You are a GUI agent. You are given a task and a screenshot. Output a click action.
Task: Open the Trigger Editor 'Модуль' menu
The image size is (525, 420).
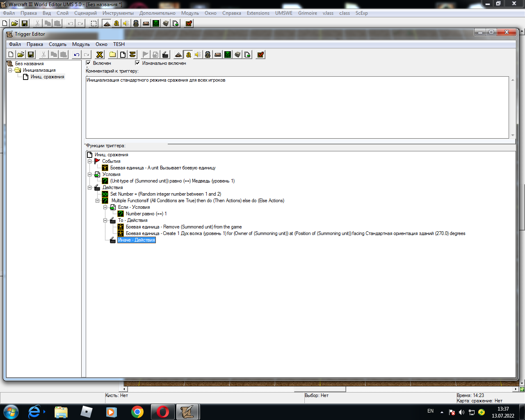tap(81, 44)
